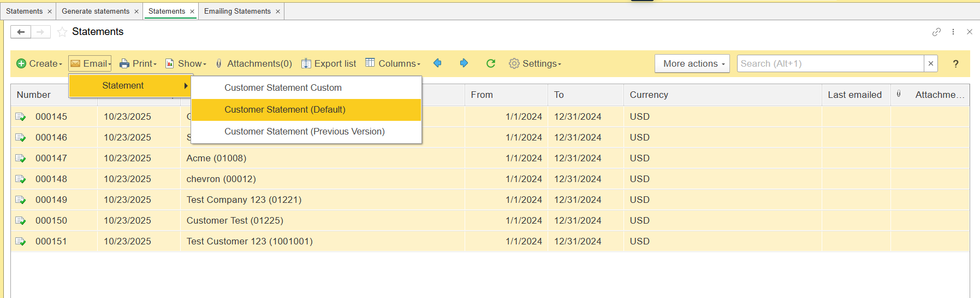Select Customer Statement Custom menu entry
980x298 pixels.
[x=283, y=88]
